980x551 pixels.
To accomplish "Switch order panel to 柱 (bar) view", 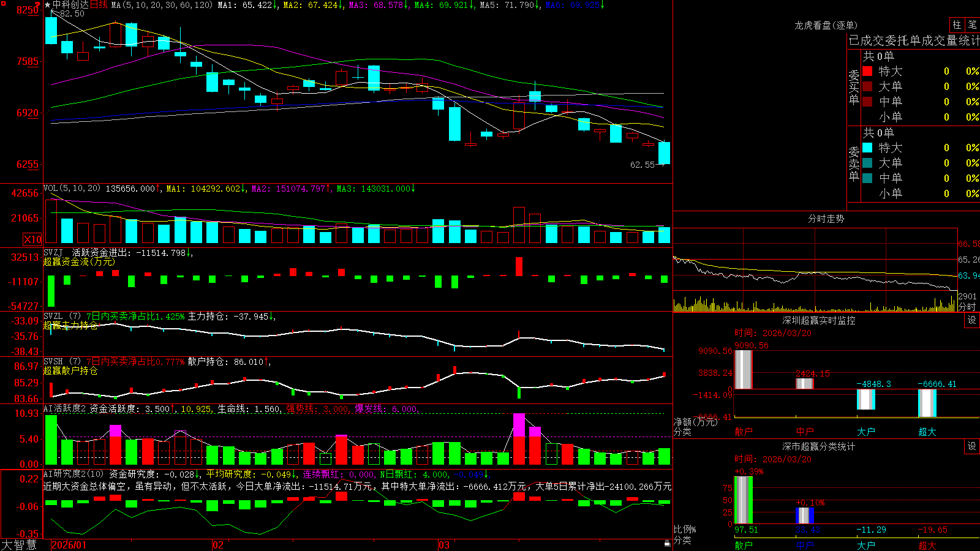I will [x=957, y=25].
